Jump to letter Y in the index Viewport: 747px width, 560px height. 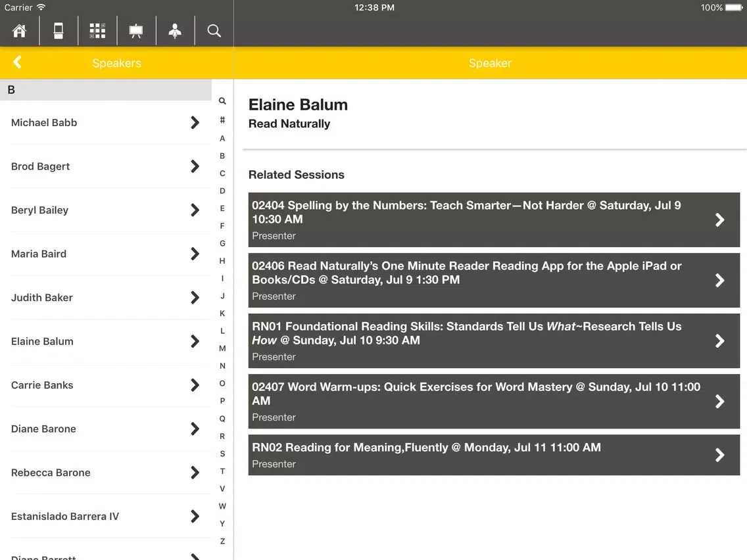tap(222, 523)
